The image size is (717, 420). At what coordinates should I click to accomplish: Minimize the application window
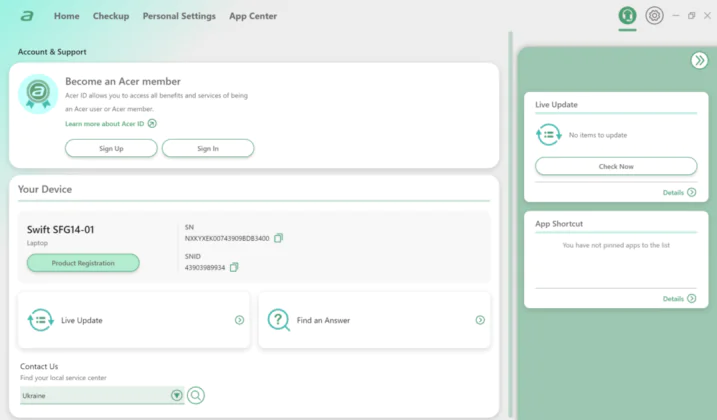pos(675,16)
